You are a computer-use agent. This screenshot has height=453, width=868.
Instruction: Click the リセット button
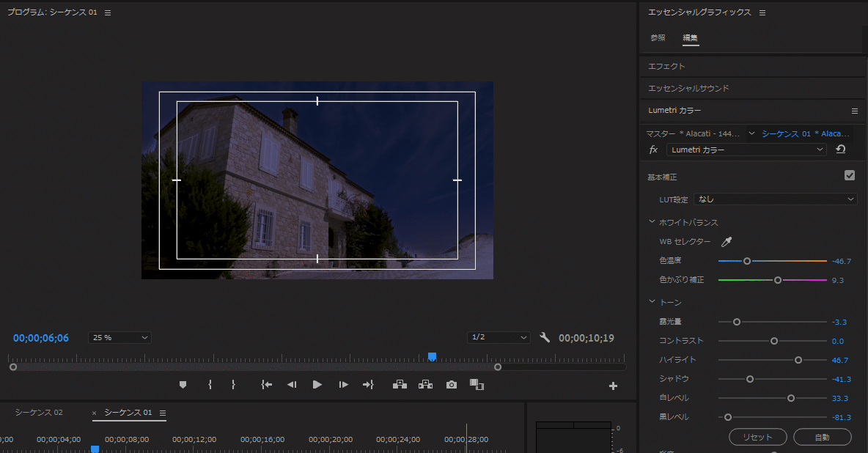point(758,437)
